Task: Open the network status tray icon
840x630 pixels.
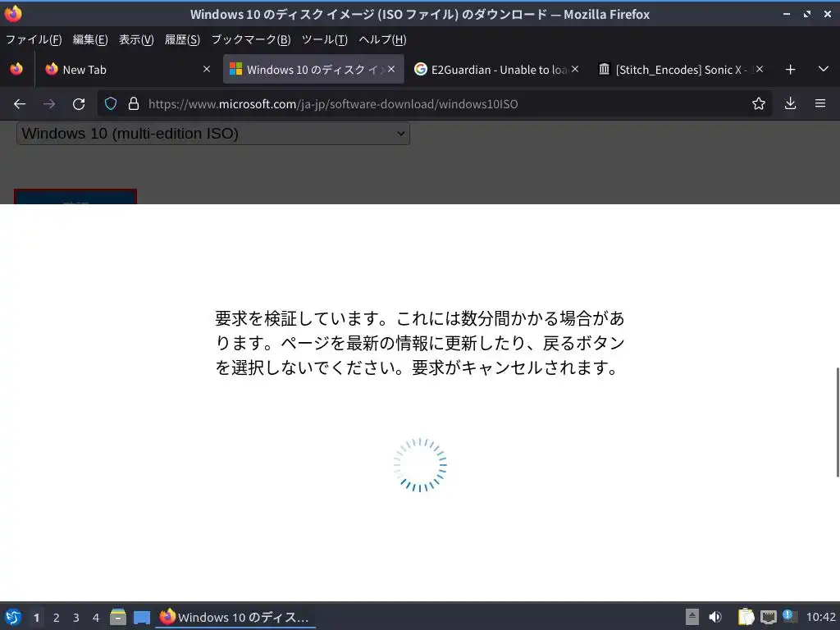Action: click(x=768, y=617)
